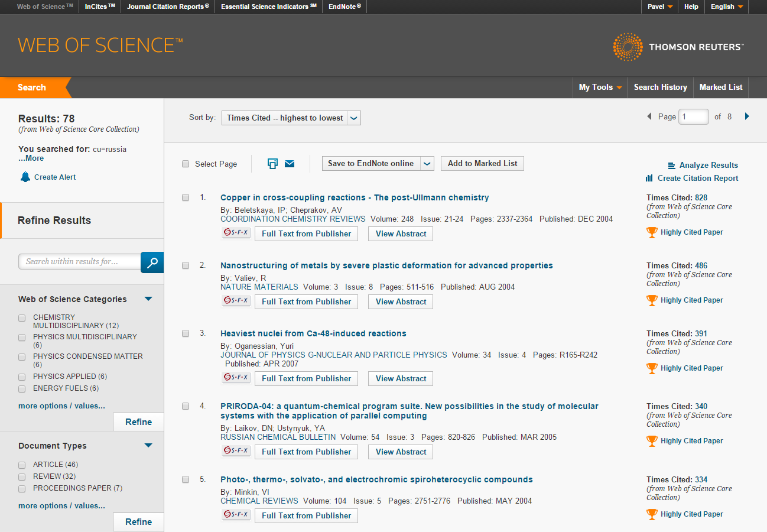View Abstract for the Copper cross-coupling paper
Image resolution: width=767 pixels, height=532 pixels.
click(401, 233)
